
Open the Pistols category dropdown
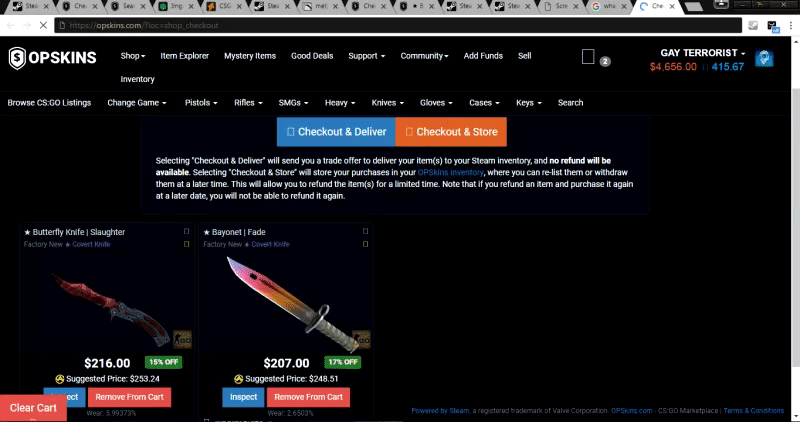click(x=201, y=103)
